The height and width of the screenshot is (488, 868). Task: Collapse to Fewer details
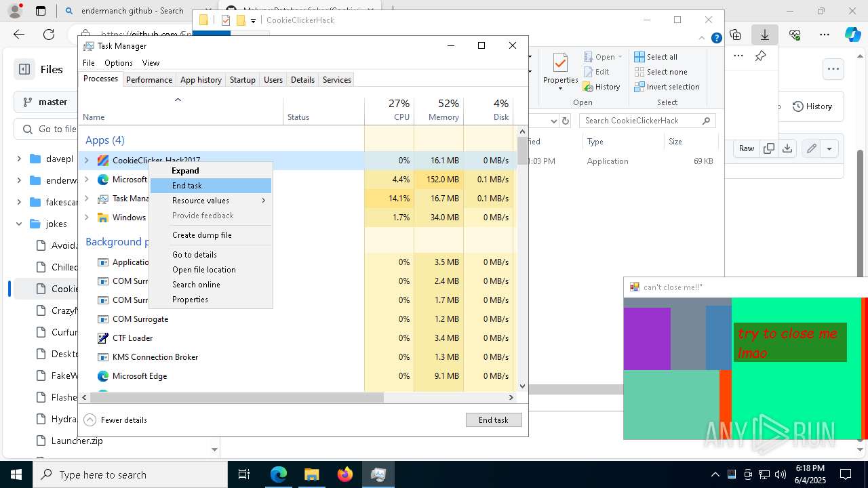click(115, 420)
